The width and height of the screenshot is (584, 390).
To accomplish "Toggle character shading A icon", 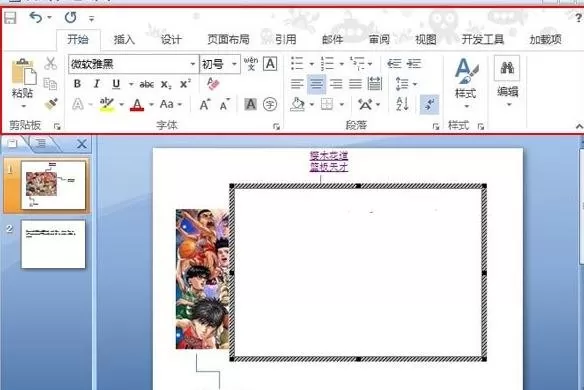I will [251, 104].
